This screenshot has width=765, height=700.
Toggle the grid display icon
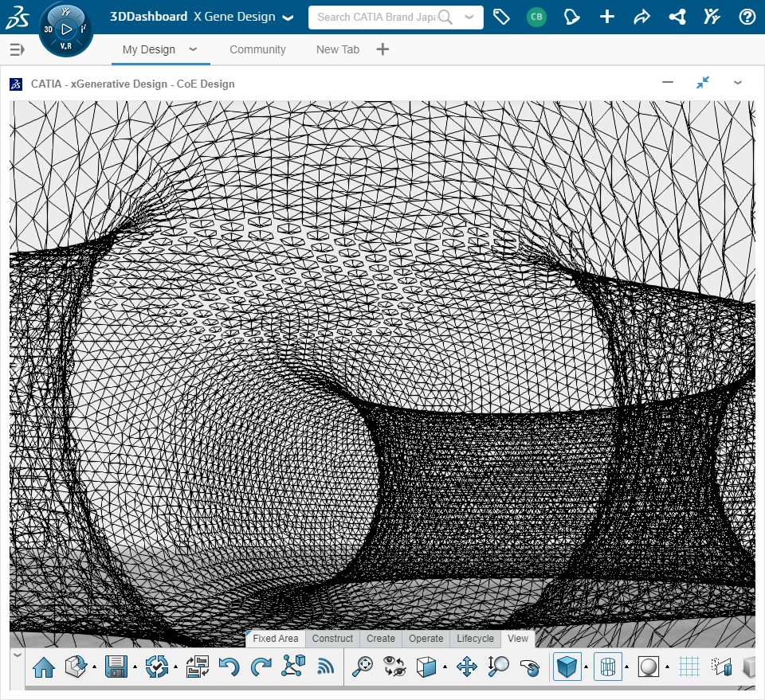[689, 667]
